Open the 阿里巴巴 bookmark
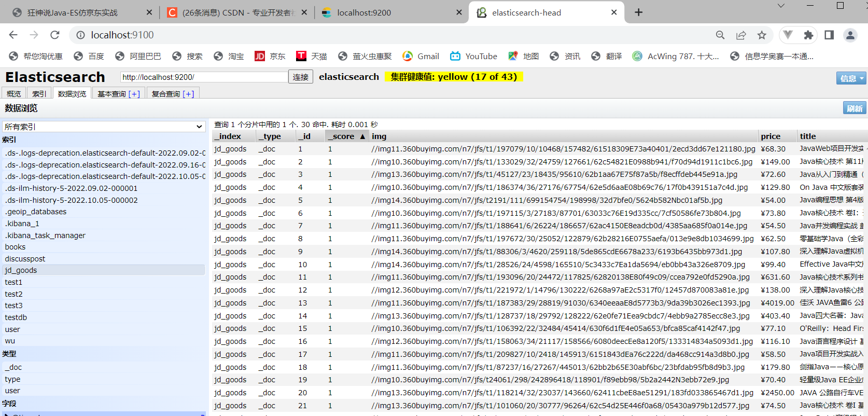This screenshot has width=868, height=416. point(138,56)
